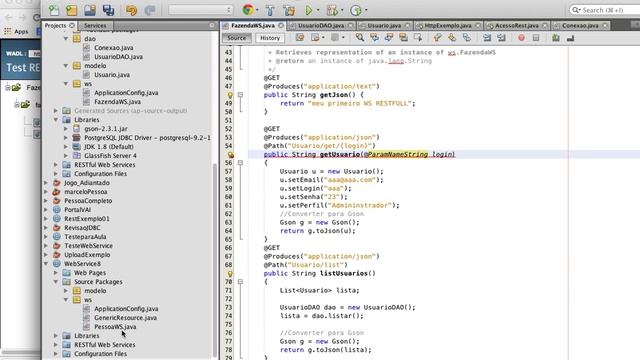This screenshot has width=640, height=360.
Task: Click the hint lightbulb beside getJson line
Action: click(x=230, y=95)
